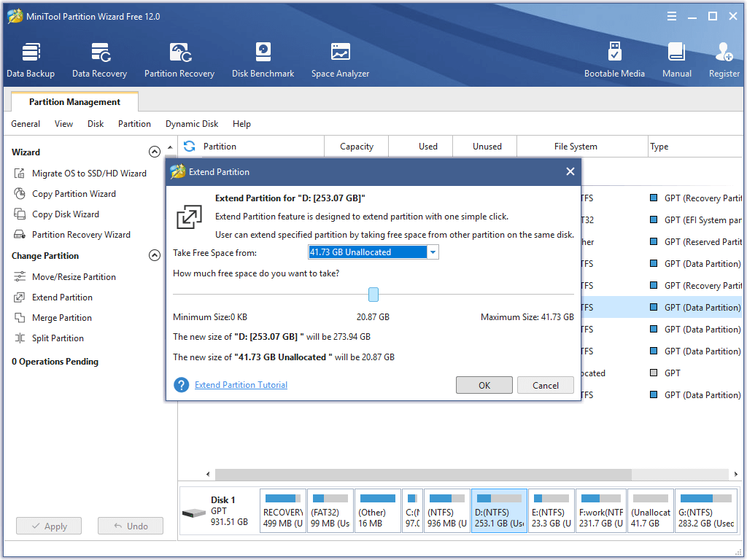
Task: Open the View menu
Action: [x=63, y=124]
